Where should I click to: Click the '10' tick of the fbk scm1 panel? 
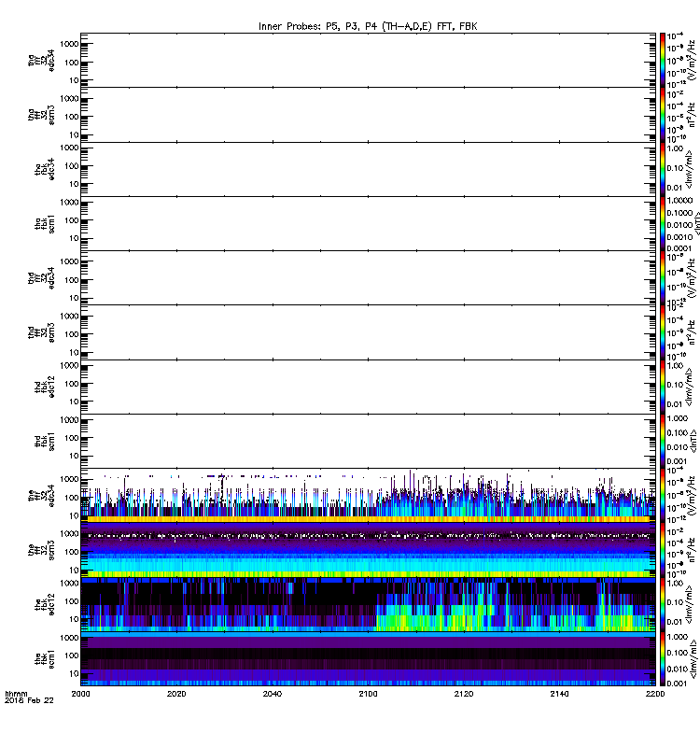[x=74, y=673]
